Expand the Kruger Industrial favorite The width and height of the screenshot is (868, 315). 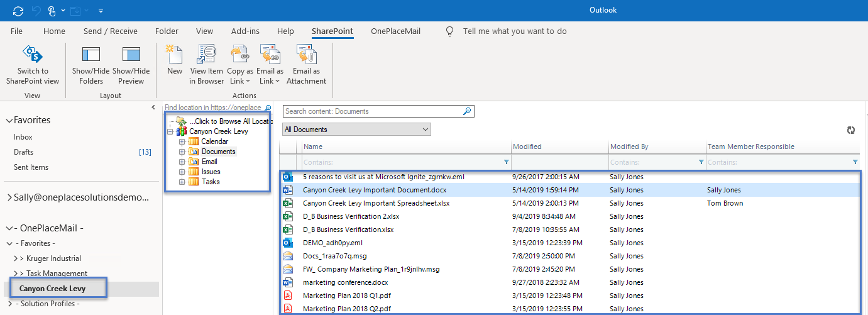pos(16,258)
